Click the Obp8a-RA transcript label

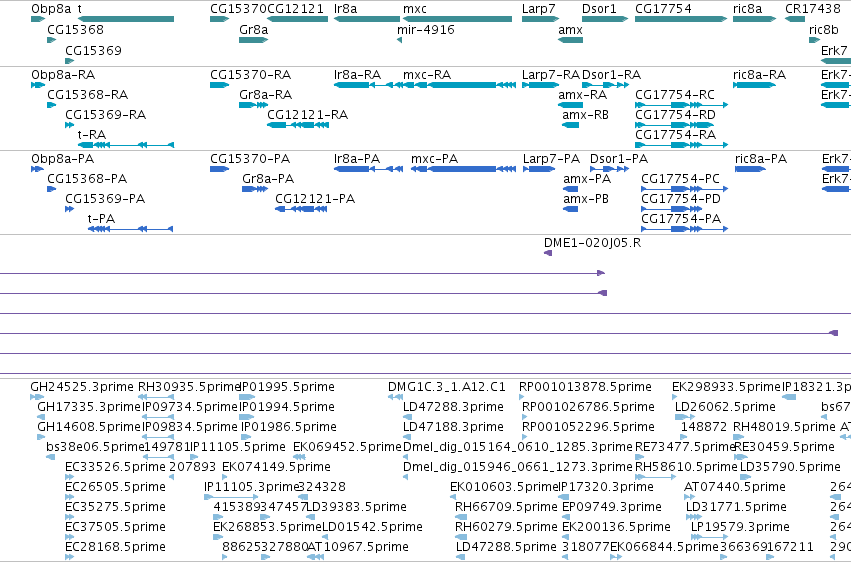[x=63, y=75]
